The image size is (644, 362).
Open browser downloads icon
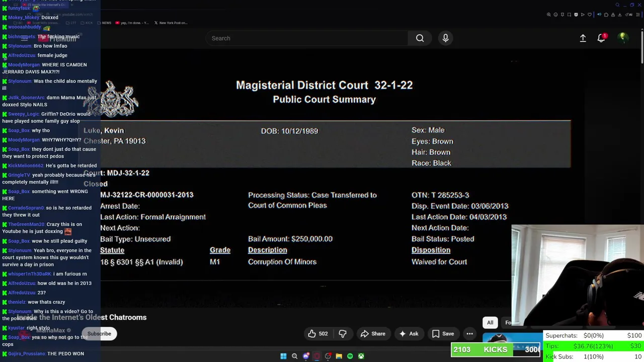619,15
